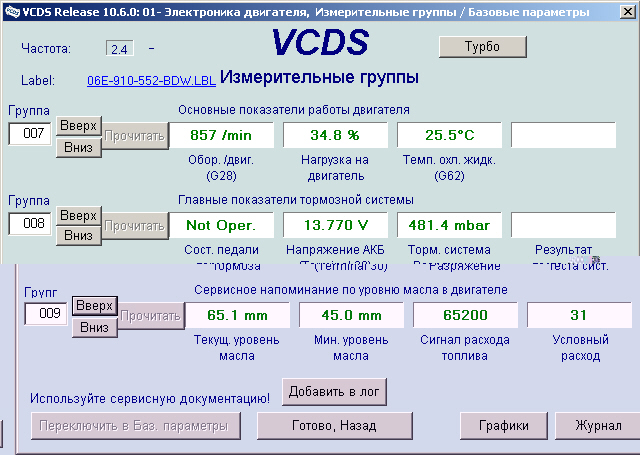The width and height of the screenshot is (640, 455).
Task: Click the Мин. уровень масла label
Action: pyautogui.click(x=351, y=348)
